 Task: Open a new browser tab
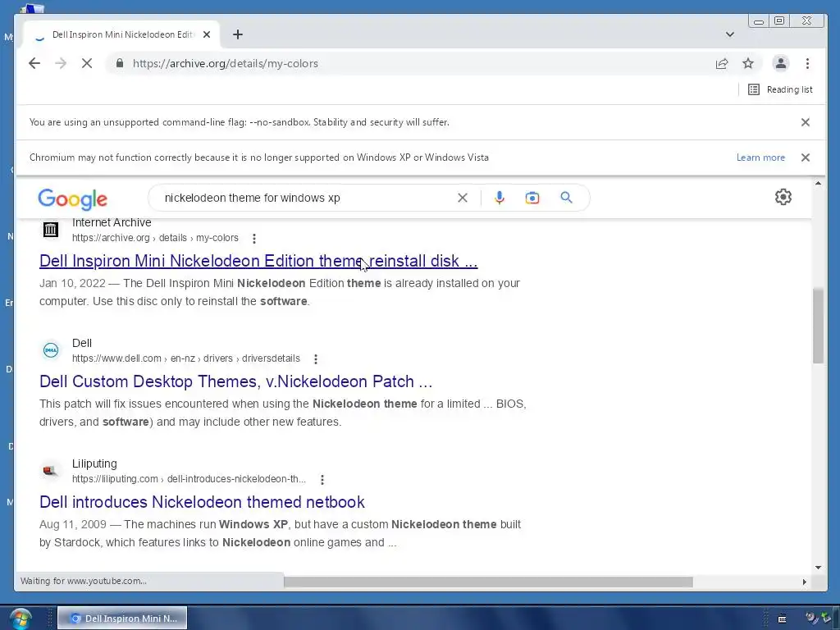tap(238, 34)
